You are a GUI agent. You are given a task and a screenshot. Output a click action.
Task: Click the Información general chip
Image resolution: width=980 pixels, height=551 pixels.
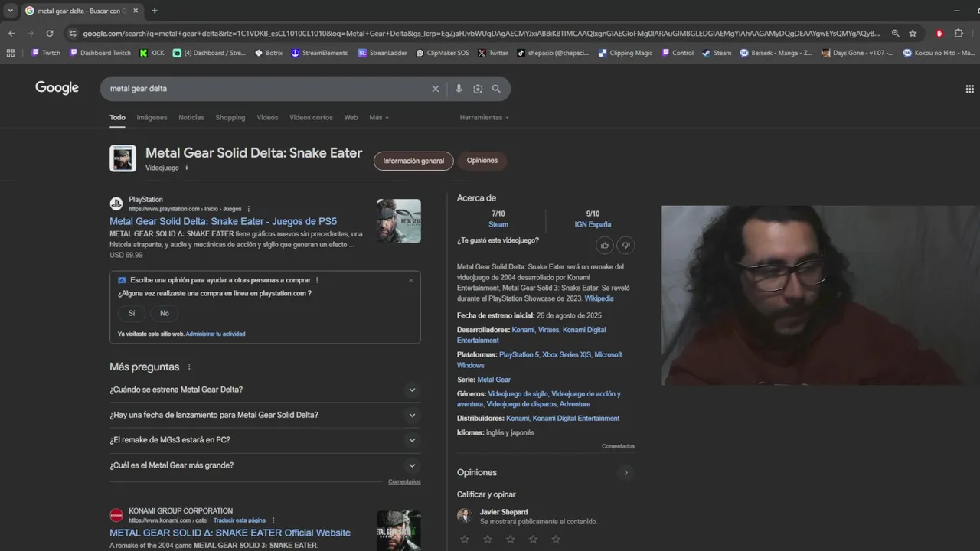click(x=413, y=161)
